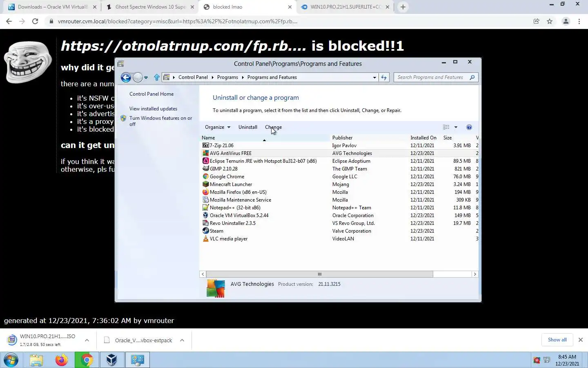The height and width of the screenshot is (368, 588).
Task: Select the Steam program icon
Action: coord(206,231)
